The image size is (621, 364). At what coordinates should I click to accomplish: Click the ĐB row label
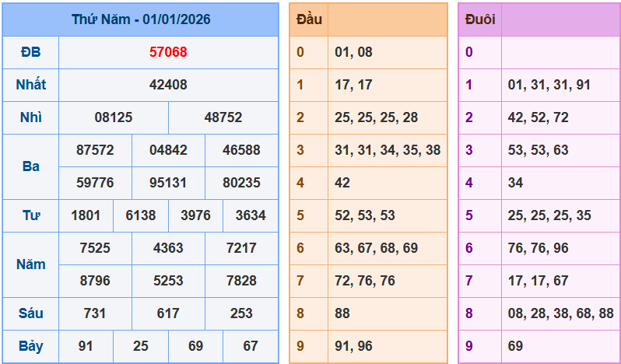click(30, 52)
